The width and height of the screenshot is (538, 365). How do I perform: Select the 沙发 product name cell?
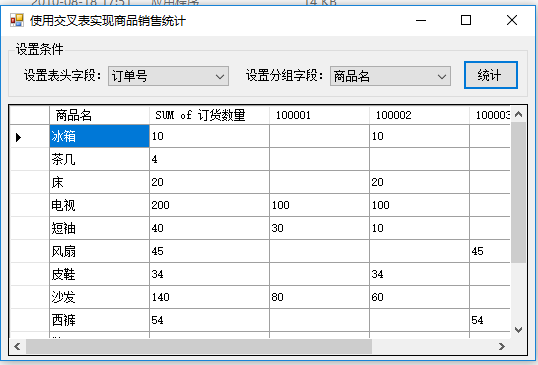click(100, 297)
